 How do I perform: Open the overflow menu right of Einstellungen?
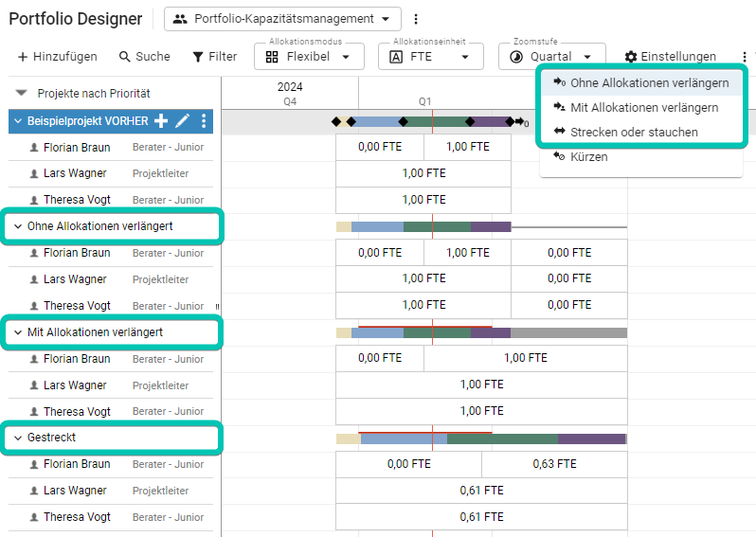tap(745, 57)
